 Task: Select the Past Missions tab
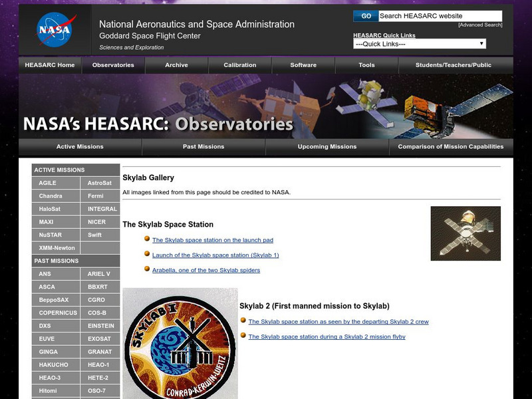pos(203,146)
